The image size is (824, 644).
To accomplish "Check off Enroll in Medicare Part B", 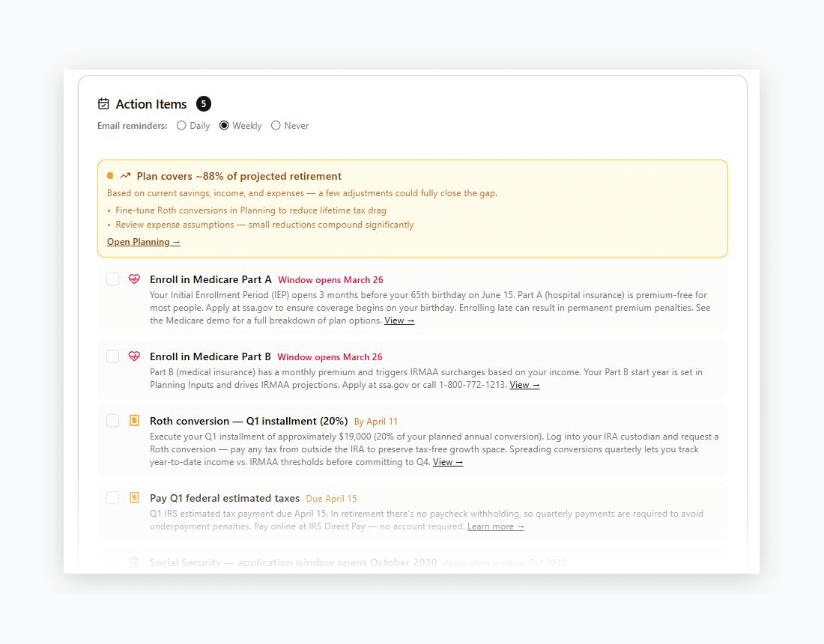I will [x=112, y=356].
